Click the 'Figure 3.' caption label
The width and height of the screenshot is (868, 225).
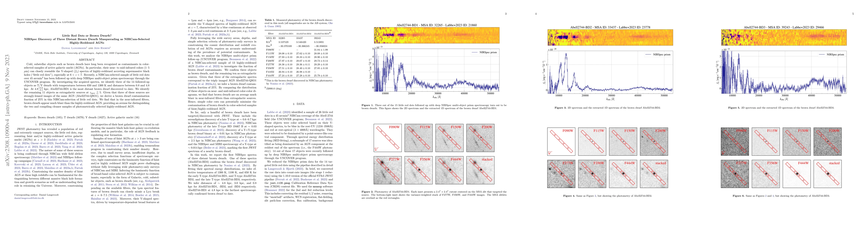click(x=561, y=108)
